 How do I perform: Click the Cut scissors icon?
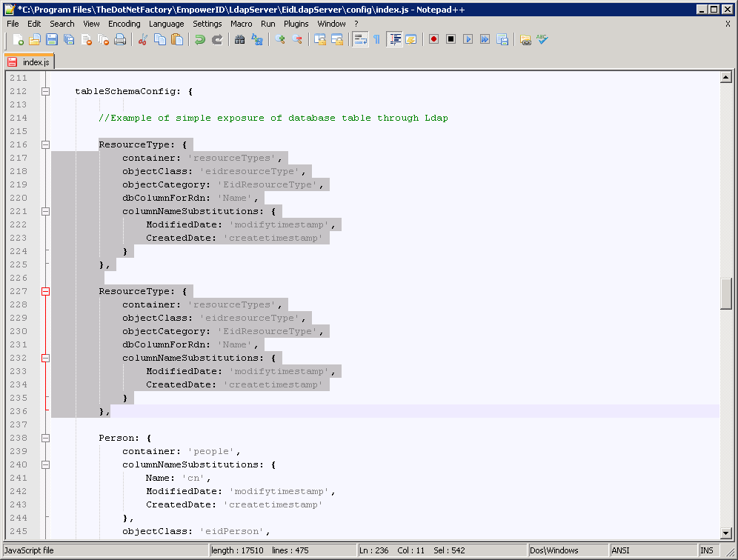point(144,39)
